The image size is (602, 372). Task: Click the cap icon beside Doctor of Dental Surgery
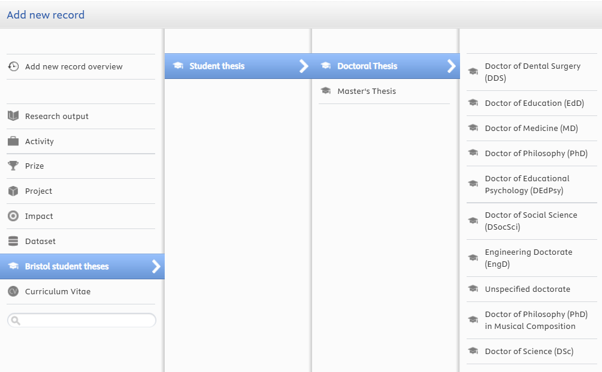(473, 71)
